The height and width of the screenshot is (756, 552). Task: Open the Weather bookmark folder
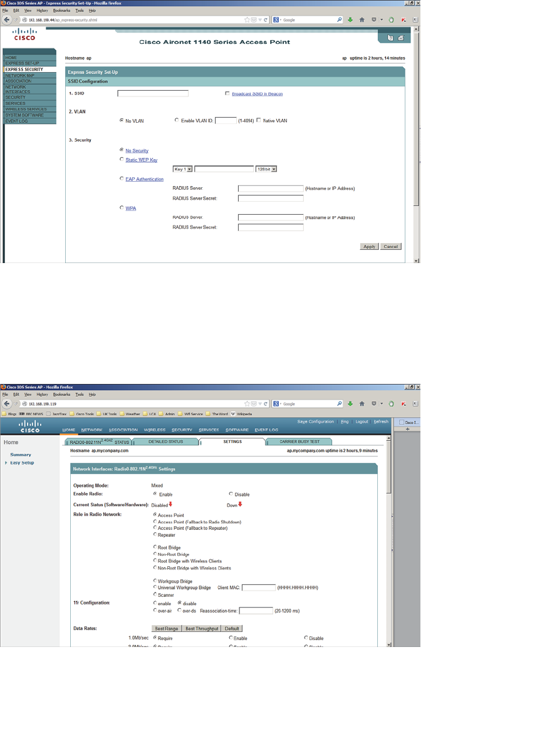130,414
